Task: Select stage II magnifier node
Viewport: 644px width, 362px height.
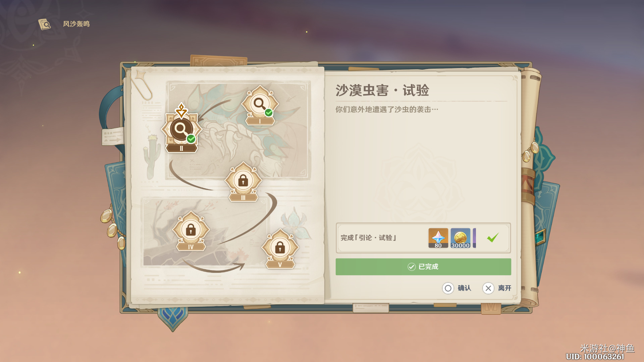Action: (181, 131)
